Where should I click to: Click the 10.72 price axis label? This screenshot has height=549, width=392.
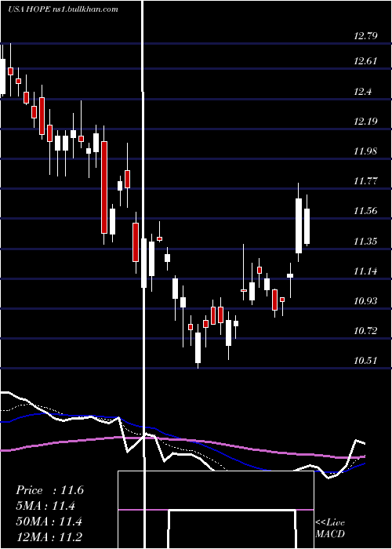(x=366, y=330)
